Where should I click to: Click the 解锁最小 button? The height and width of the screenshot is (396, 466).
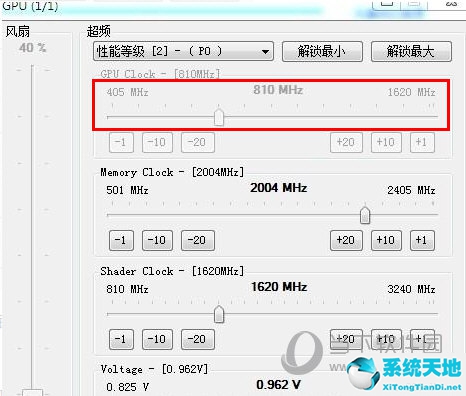[x=322, y=51]
